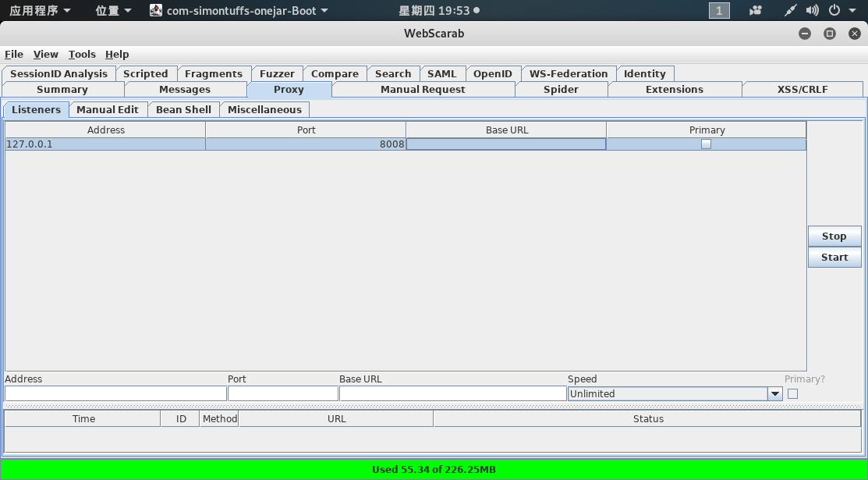The image size is (868, 480).
Task: Close the WebScarab window
Action: pos(855,34)
